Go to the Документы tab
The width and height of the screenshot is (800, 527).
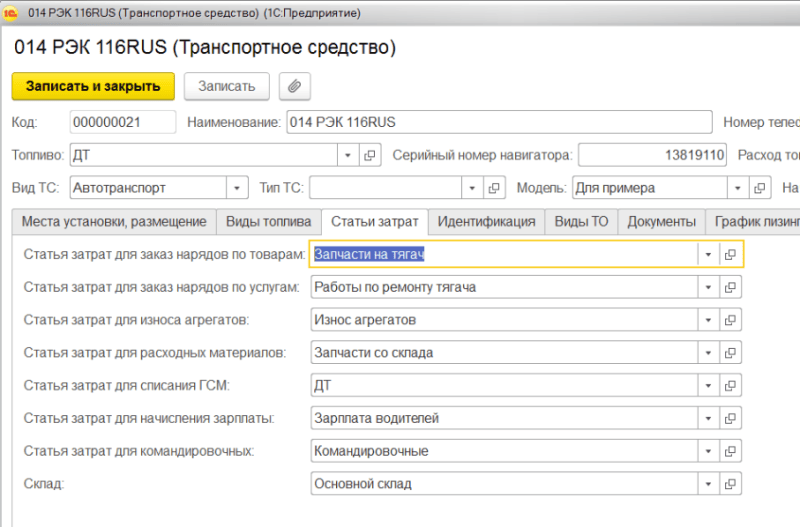point(661,221)
